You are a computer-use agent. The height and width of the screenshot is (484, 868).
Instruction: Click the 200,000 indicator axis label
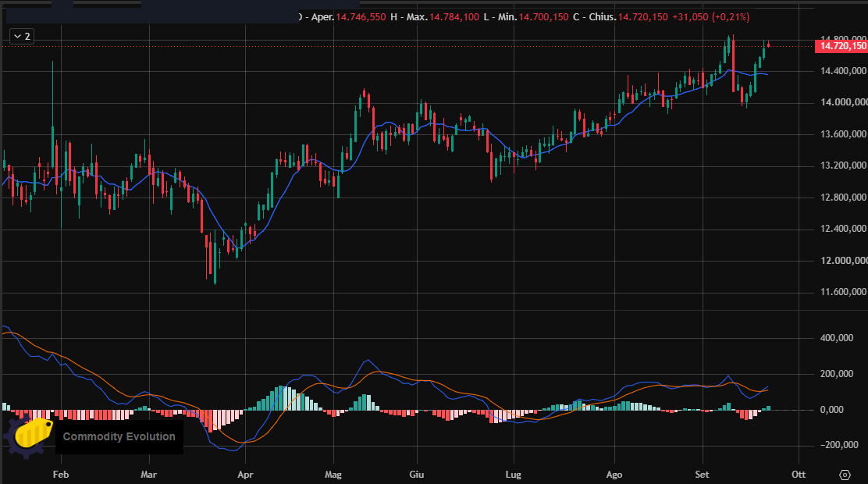pos(837,374)
